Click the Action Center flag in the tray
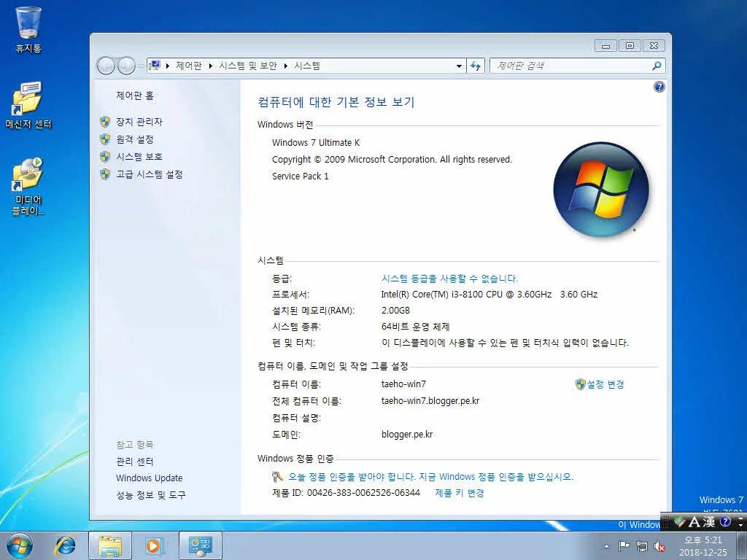747x560 pixels. [x=625, y=545]
